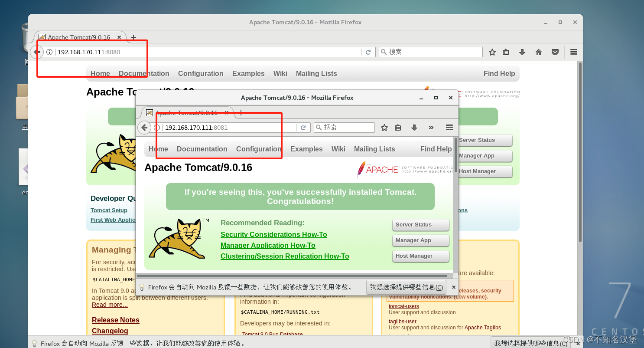The image size is (644, 348).
Task: Click Find Help in the back window navigation
Action: [499, 73]
